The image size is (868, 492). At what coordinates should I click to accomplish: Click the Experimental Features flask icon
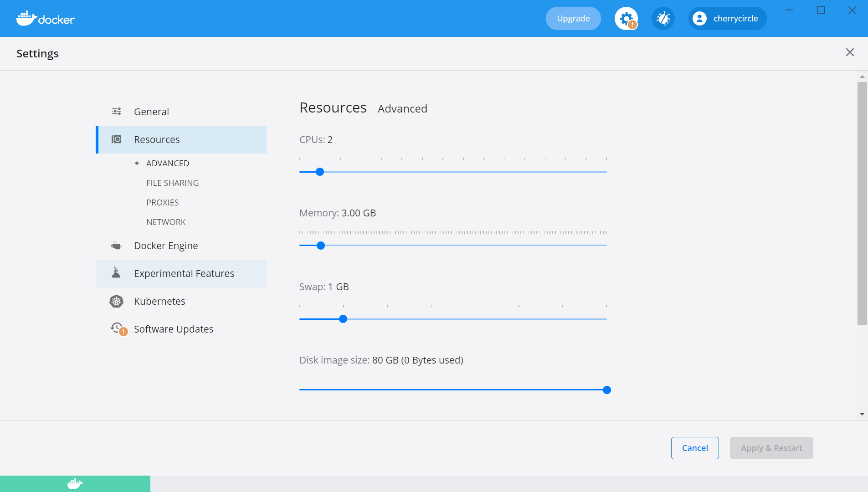pyautogui.click(x=116, y=273)
